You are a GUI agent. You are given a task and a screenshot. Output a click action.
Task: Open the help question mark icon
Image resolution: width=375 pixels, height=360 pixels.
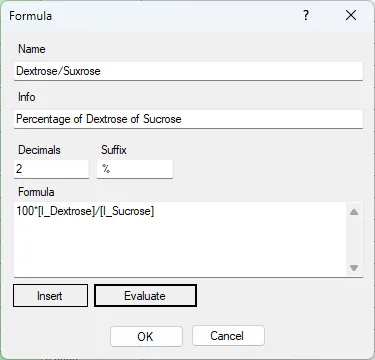click(x=306, y=15)
